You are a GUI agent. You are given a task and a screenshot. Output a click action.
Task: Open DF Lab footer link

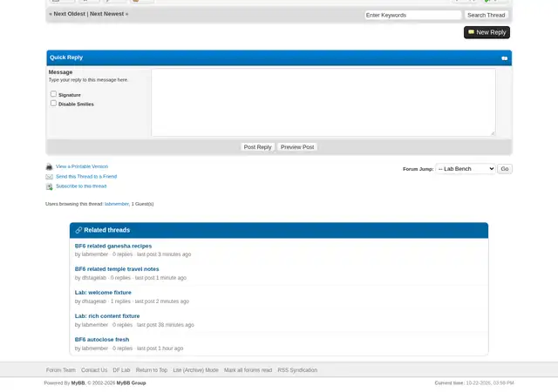pos(121,370)
